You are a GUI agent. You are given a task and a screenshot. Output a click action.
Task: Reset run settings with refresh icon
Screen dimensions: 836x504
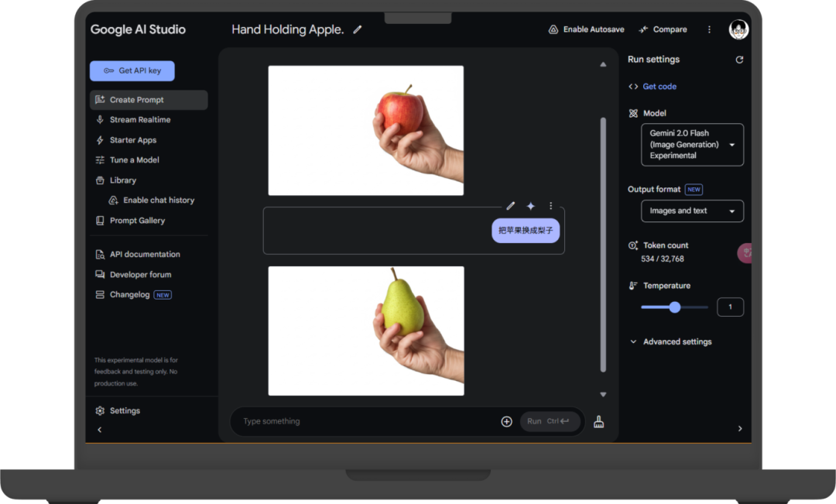tap(739, 60)
